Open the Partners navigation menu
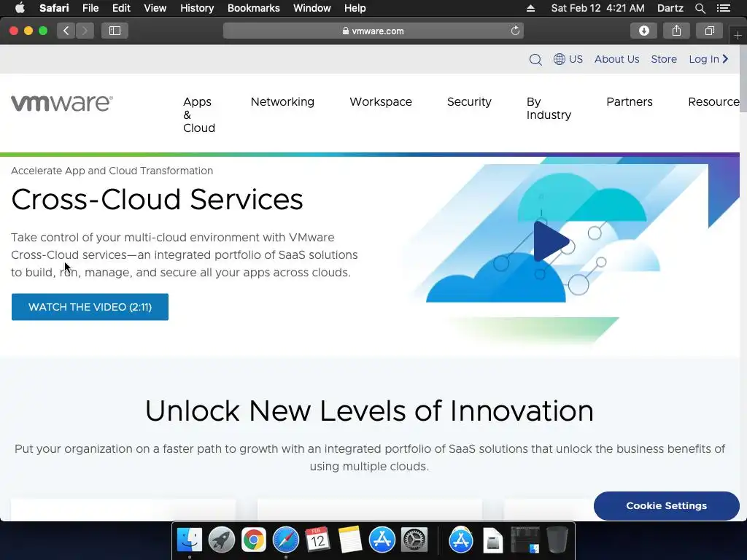 point(630,102)
